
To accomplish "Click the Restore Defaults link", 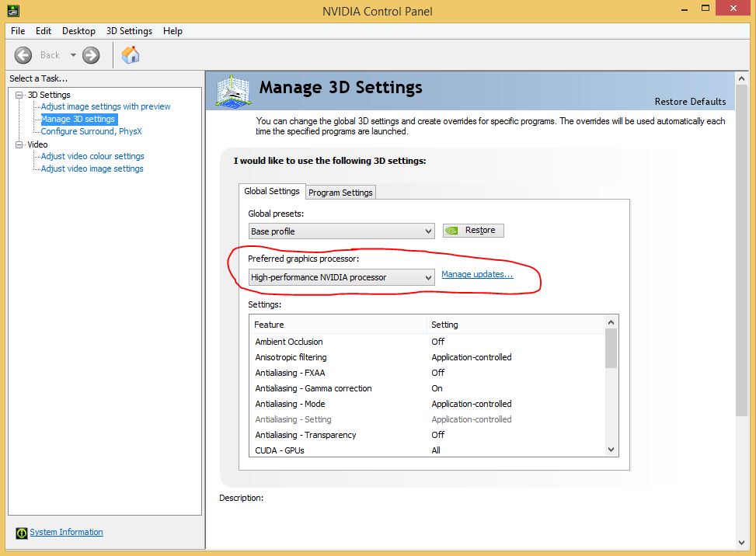I will (x=690, y=102).
